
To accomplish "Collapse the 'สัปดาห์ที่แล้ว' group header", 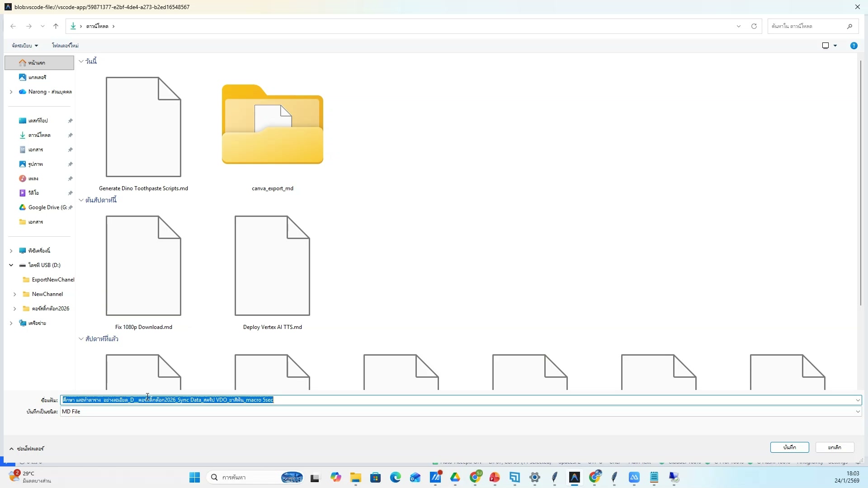I will [81, 339].
